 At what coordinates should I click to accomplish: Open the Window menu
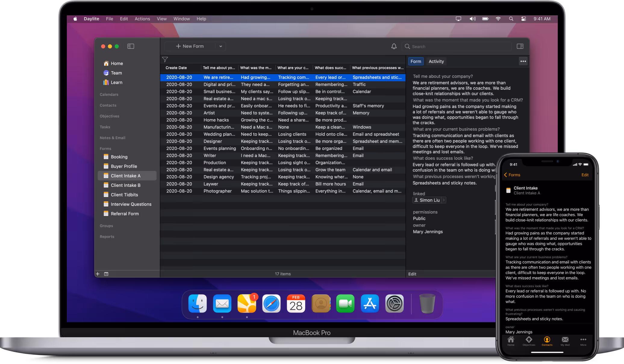(x=182, y=19)
